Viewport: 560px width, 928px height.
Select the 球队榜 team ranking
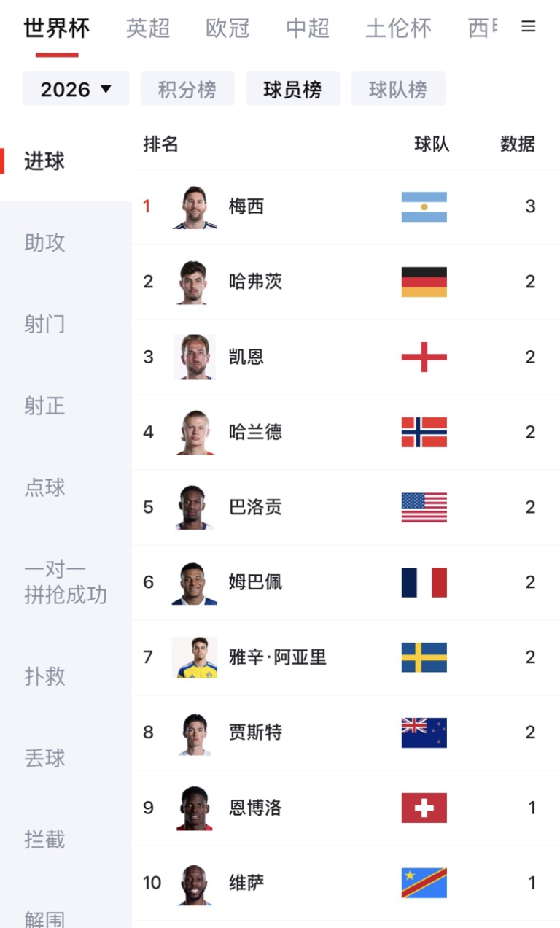(398, 89)
